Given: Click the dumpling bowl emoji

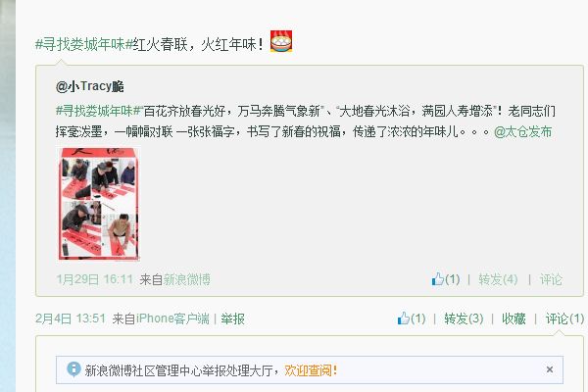Looking at the screenshot, I should tap(281, 41).
